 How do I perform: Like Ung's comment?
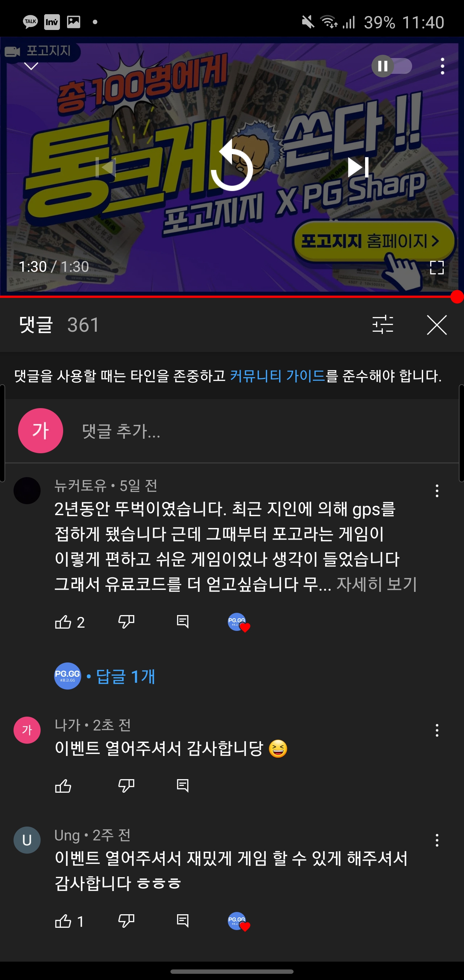tap(63, 921)
